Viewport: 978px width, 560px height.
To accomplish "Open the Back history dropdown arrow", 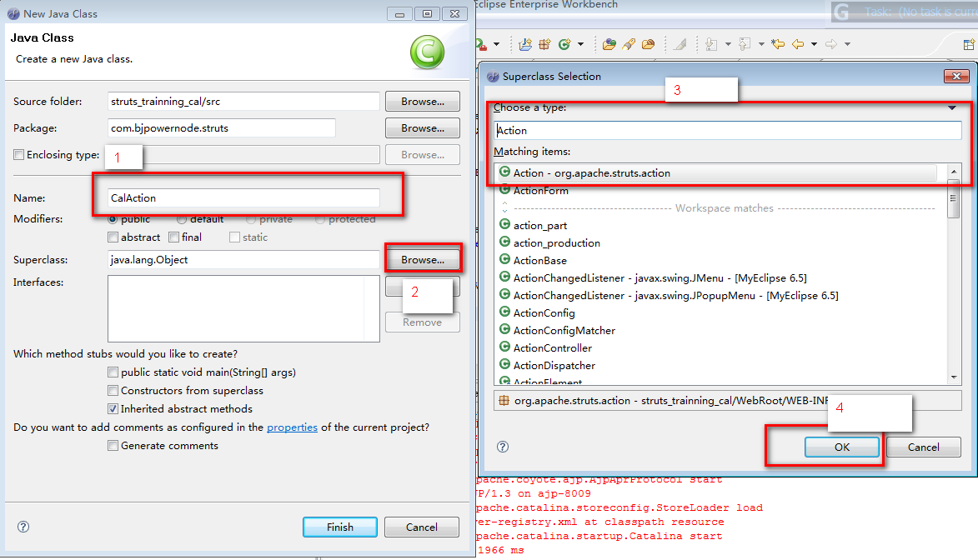I will 814,44.
